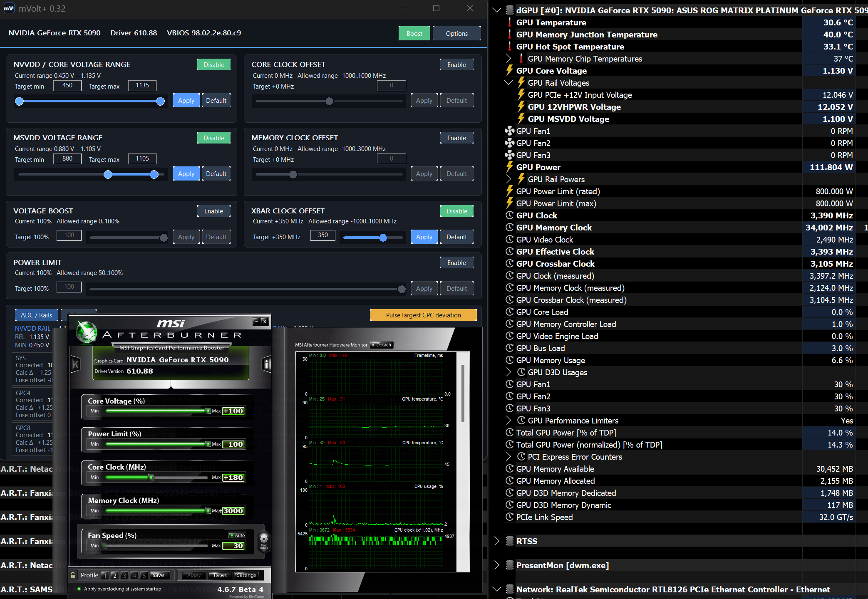Expand the RTSS sensor section
868x599 pixels.
coord(497,541)
